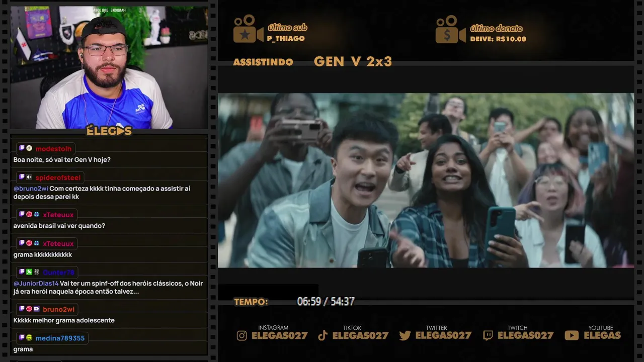Click xTeteuux name above 'grama kkkkkkkkkkk' message

click(x=58, y=244)
